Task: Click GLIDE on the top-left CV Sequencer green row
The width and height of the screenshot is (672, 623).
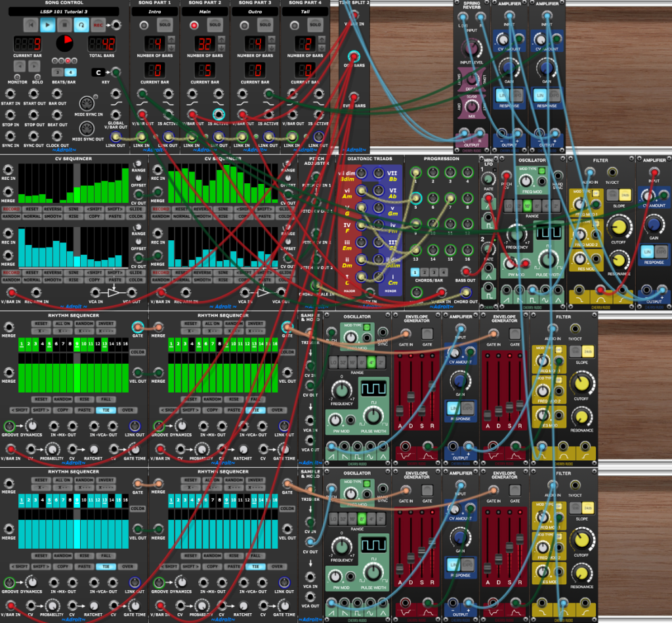Action: pyautogui.click(x=136, y=209)
